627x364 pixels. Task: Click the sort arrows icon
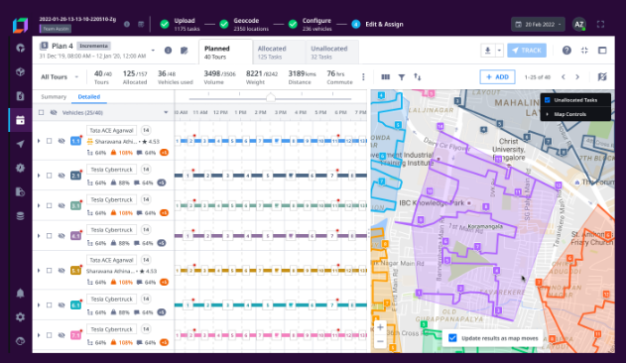pos(417,76)
